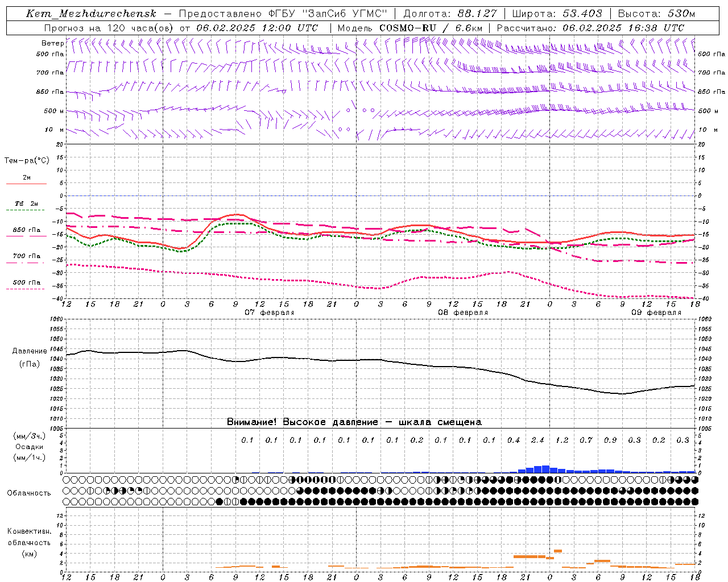Select the 0.9 precipitation amount value
The height and width of the screenshot is (582, 728).
point(610,440)
